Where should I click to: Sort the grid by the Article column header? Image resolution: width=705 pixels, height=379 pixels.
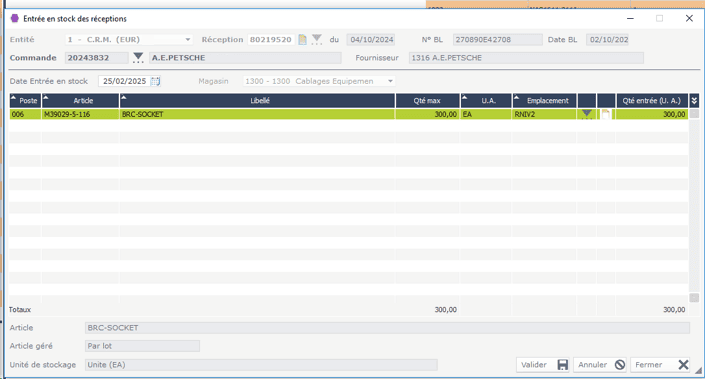pos(80,101)
